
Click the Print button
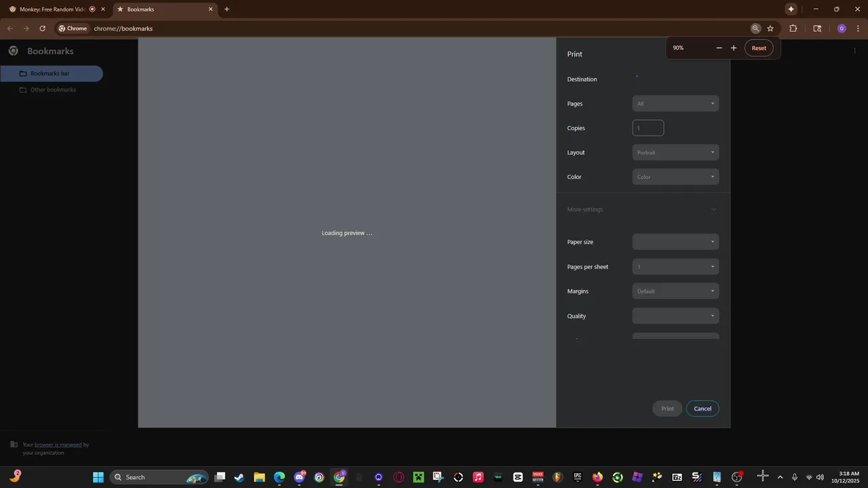point(668,409)
